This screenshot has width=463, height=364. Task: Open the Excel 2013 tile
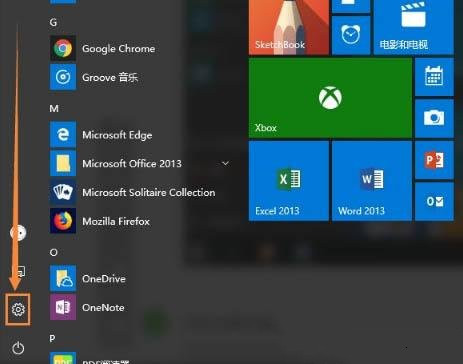click(x=289, y=181)
